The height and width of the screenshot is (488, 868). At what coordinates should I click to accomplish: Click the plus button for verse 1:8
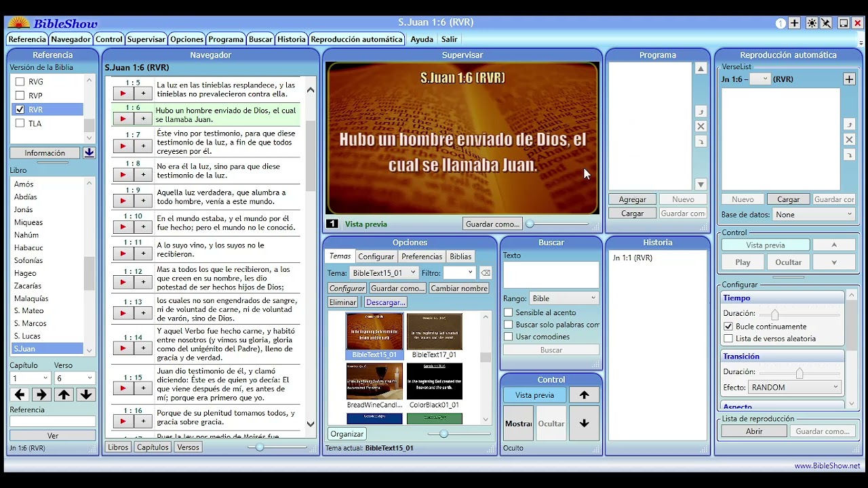[143, 174]
